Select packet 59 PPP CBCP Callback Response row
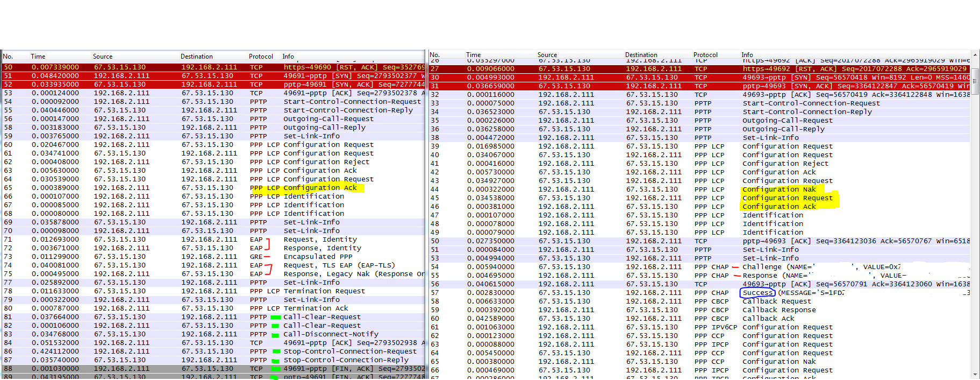Viewport: 980px width, 380px height. click(x=699, y=310)
